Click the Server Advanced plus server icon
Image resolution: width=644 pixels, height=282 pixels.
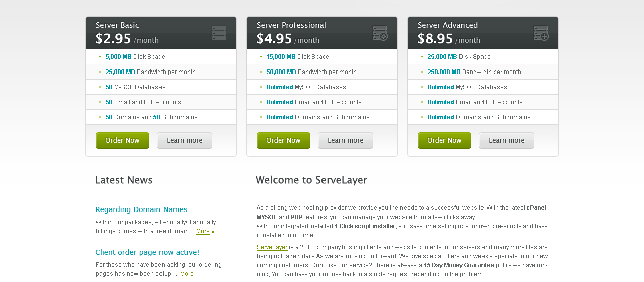click(541, 33)
